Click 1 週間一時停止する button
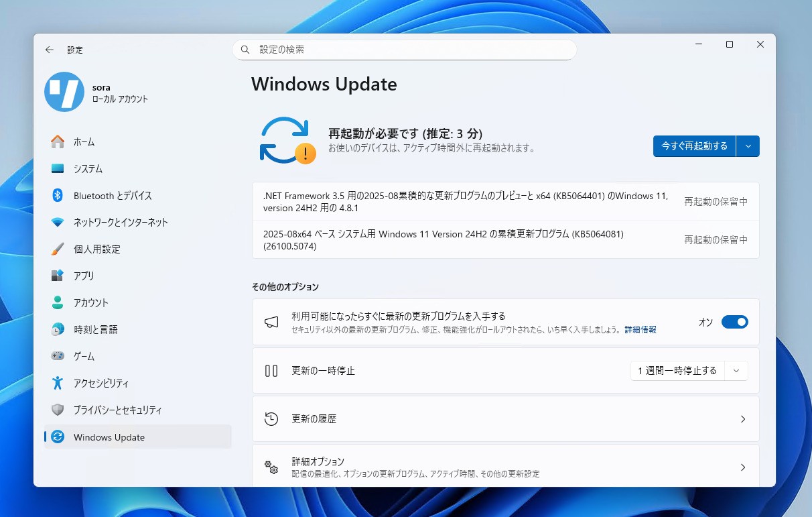 677,371
